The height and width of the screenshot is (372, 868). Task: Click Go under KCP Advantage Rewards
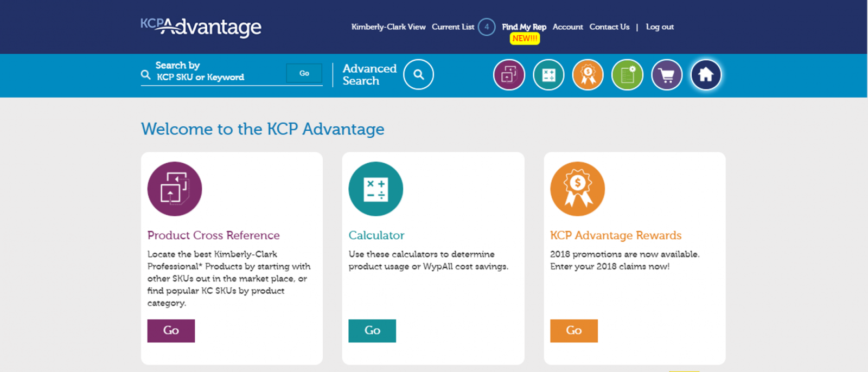click(574, 331)
